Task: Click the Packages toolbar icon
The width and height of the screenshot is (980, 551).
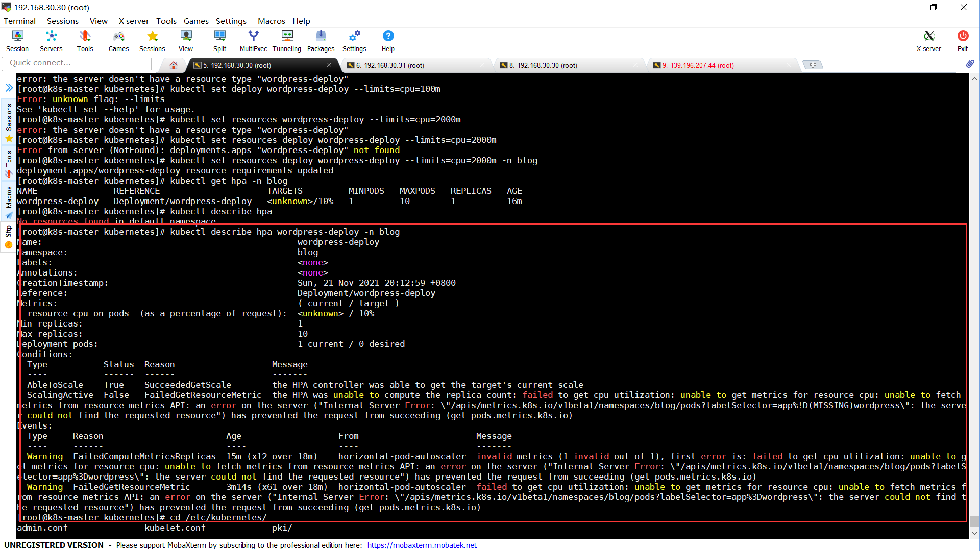Action: click(321, 40)
